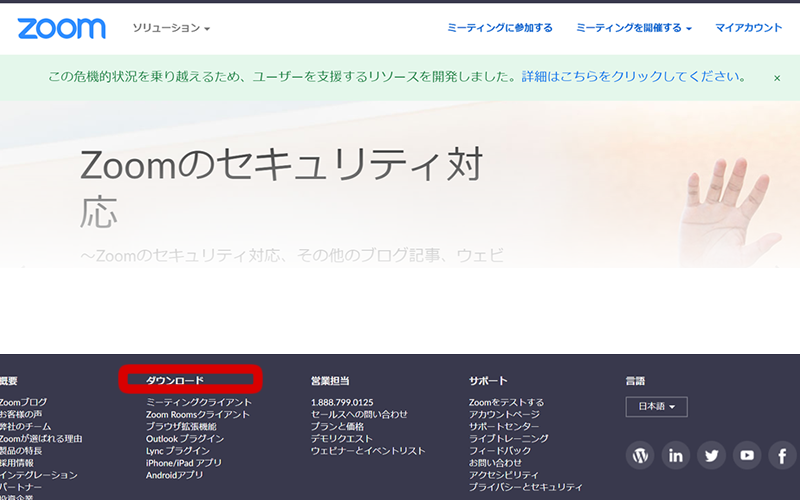Click ミーティングに参加する in header
The height and width of the screenshot is (500, 800).
point(499,28)
